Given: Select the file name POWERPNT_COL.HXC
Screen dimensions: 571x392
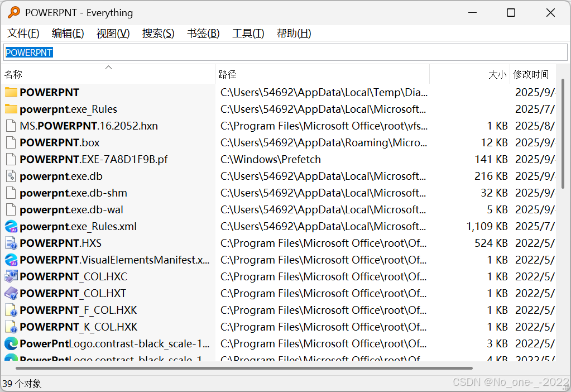Looking at the screenshot, I should [x=74, y=276].
